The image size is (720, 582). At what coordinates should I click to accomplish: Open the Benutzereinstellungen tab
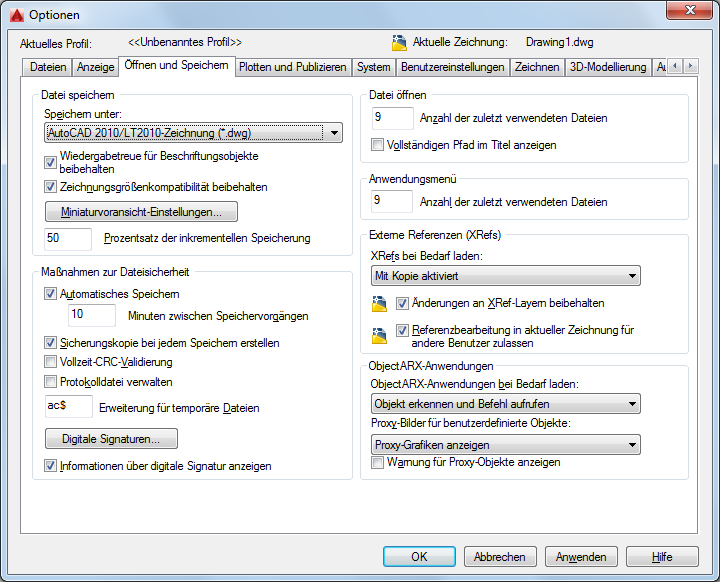pyautogui.click(x=452, y=67)
